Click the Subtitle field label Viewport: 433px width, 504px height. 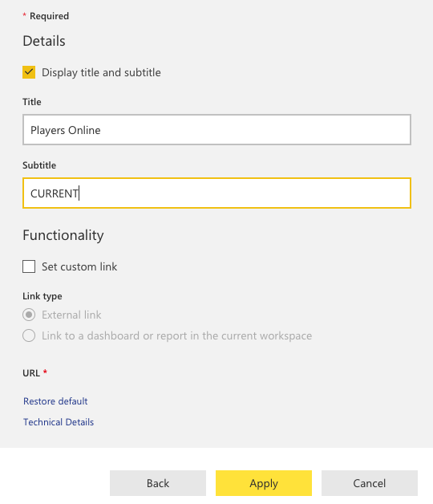tap(39, 165)
